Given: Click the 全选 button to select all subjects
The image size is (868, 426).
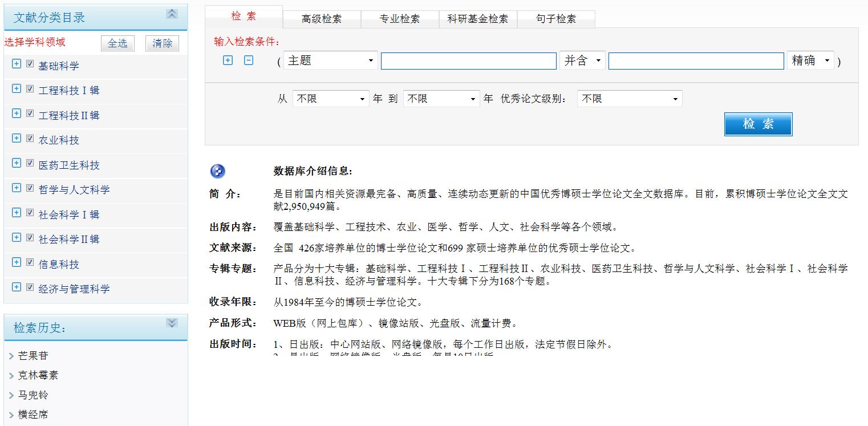Looking at the screenshot, I should [117, 43].
